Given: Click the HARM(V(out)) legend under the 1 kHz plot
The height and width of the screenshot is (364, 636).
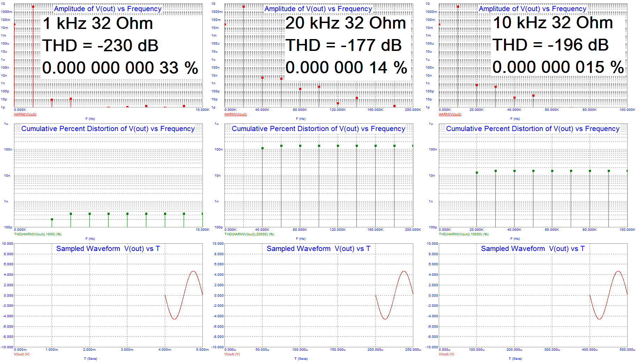Looking at the screenshot, I should [25, 114].
